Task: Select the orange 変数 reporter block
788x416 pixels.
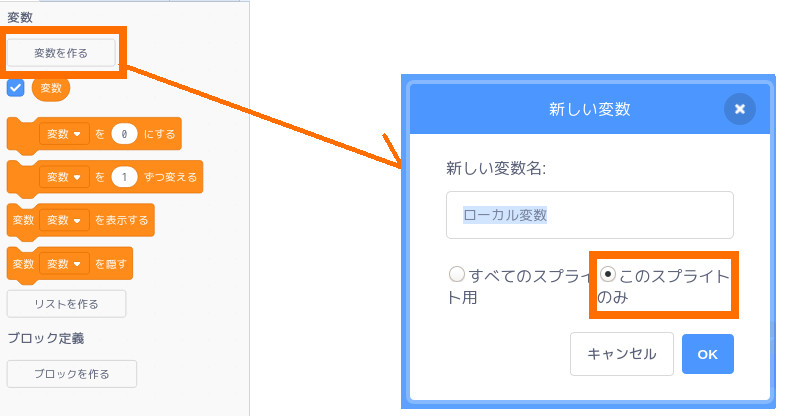Action: 51,88
